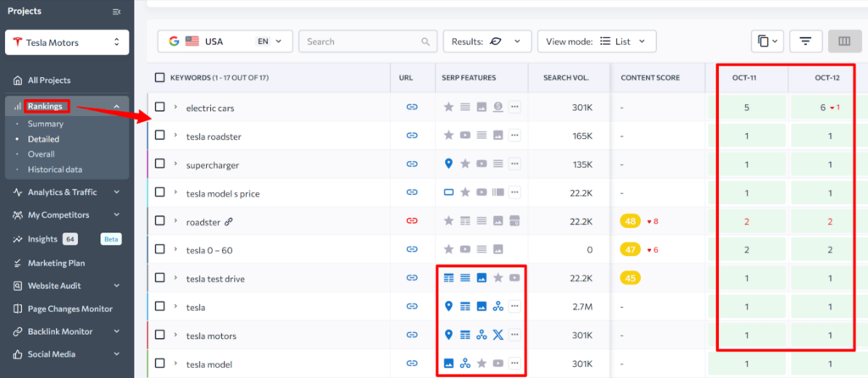Open the Google USA EN search engine dropdown

[x=225, y=42]
